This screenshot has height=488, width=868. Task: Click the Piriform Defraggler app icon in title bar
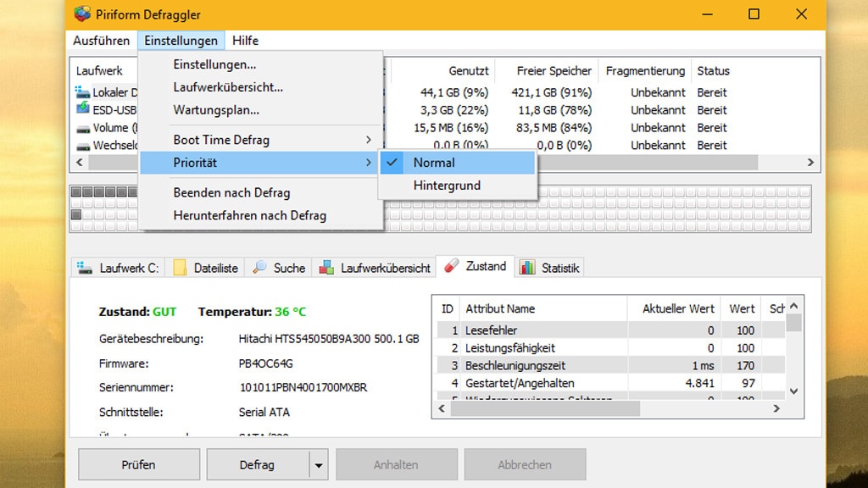click(x=82, y=14)
